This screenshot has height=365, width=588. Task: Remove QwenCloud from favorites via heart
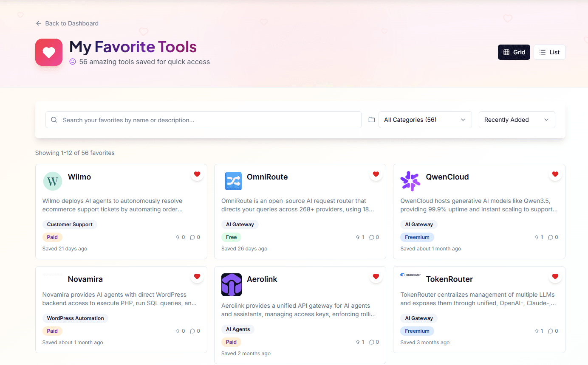tap(555, 174)
